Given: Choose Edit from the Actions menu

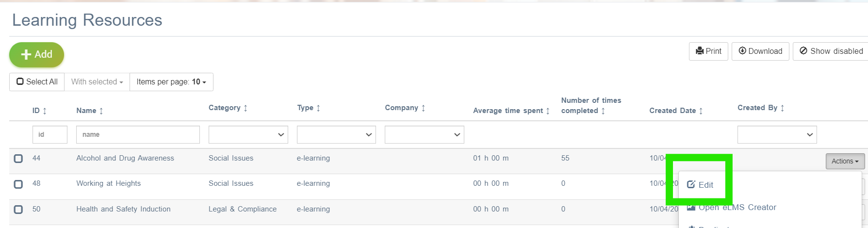Looking at the screenshot, I should click(x=700, y=185).
